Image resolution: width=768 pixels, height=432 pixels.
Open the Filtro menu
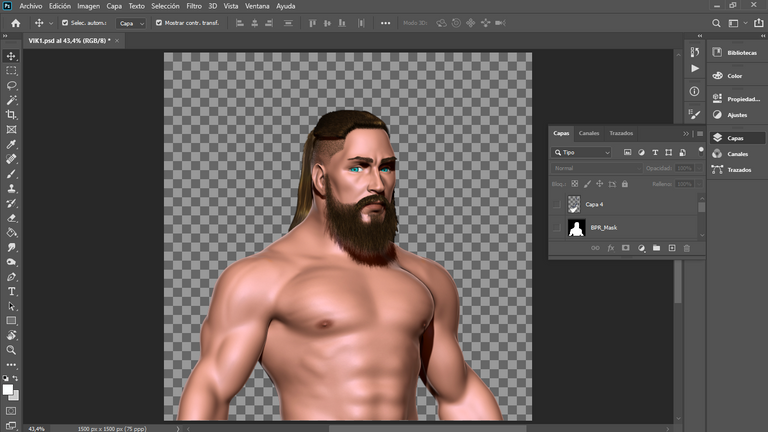point(194,6)
